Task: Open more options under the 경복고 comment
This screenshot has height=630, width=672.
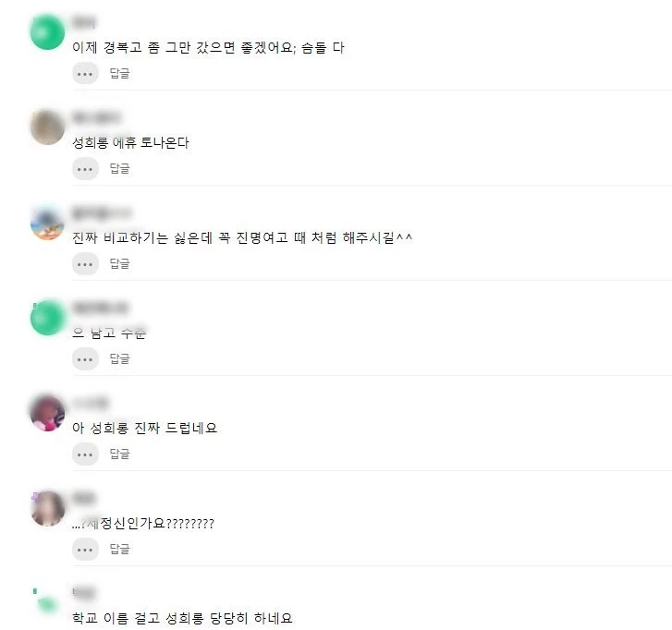Action: (85, 74)
